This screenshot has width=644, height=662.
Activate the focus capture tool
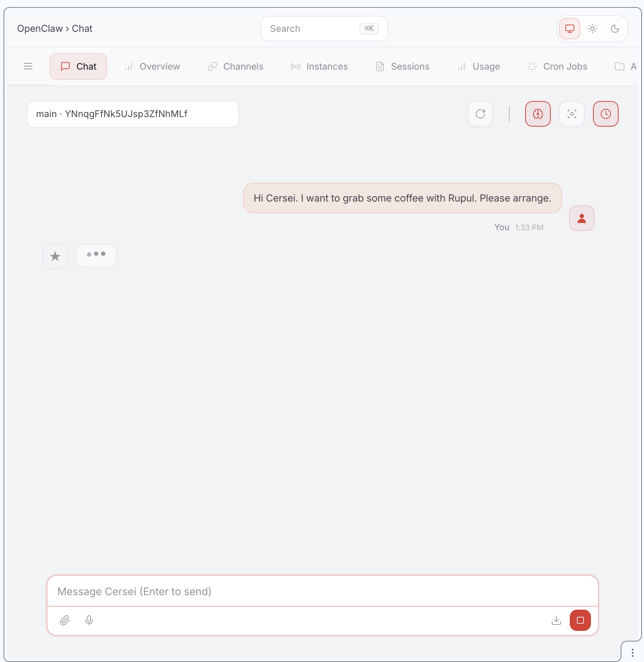(572, 114)
